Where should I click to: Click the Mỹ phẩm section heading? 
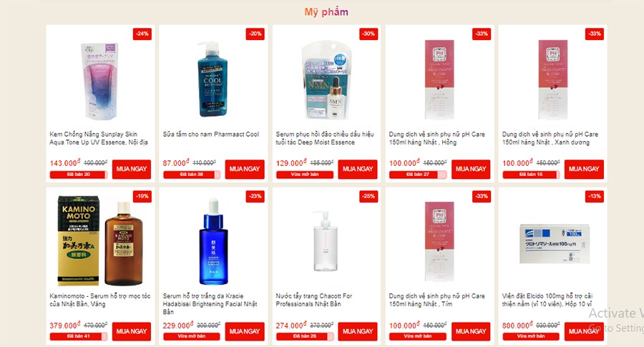pyautogui.click(x=326, y=12)
